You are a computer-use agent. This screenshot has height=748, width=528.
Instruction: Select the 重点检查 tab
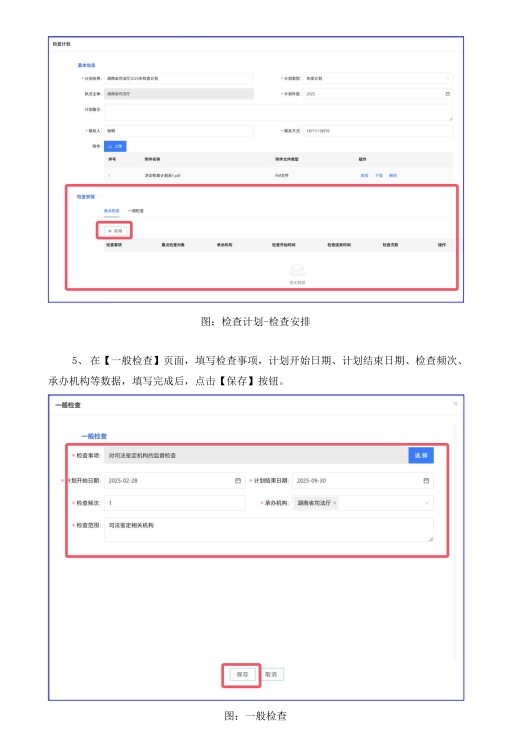tap(112, 210)
